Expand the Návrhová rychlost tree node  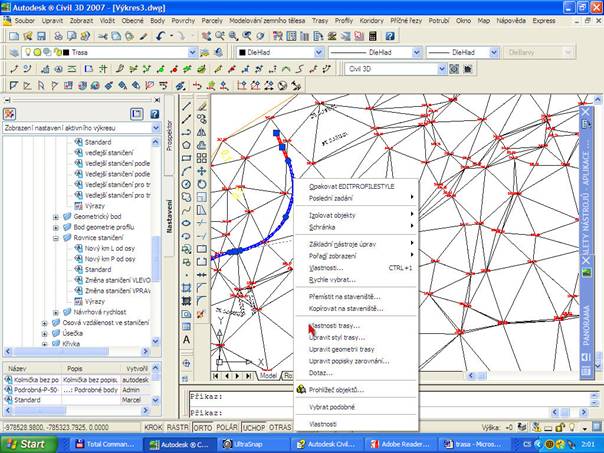[x=56, y=312]
